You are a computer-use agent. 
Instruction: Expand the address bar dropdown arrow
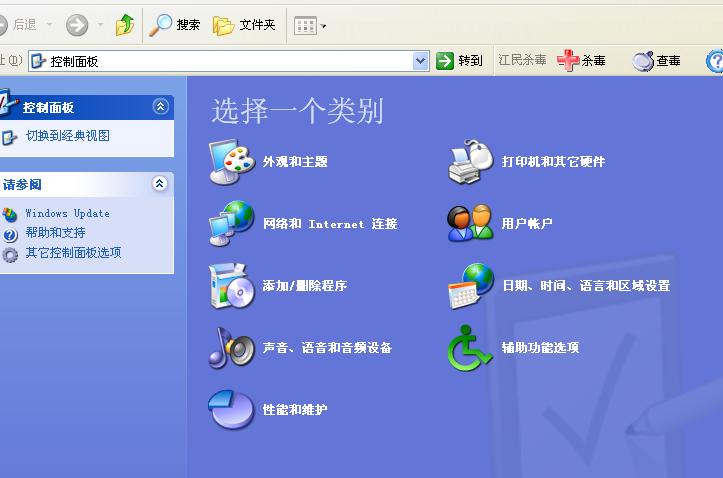tap(421, 61)
